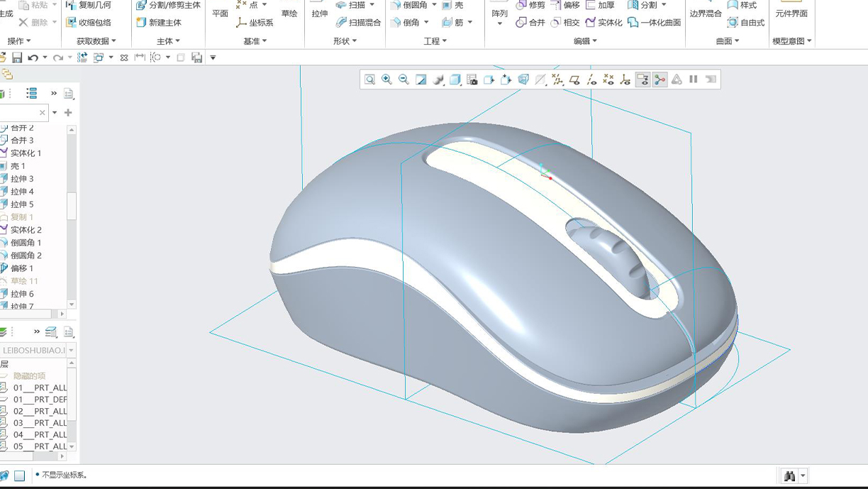Viewport: 868px width, 489px height.
Task: Click 实体化 solidify tool
Action: click(603, 23)
